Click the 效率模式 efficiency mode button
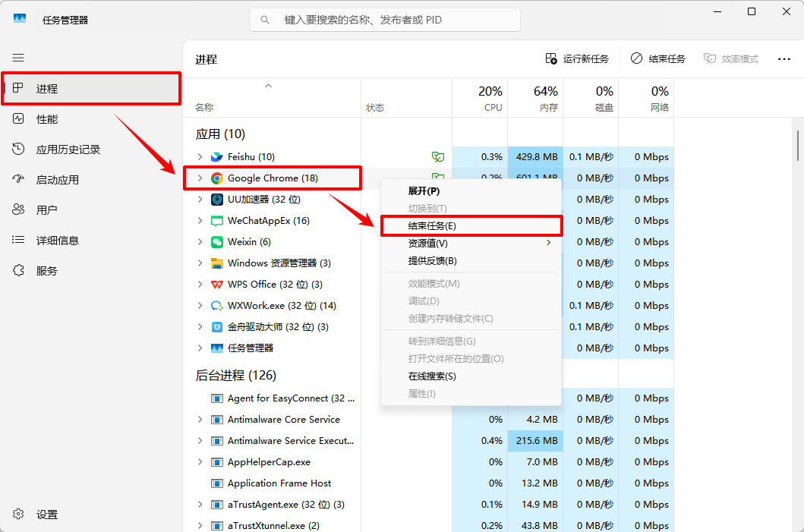Viewport: 804px width, 532px height. point(730,59)
